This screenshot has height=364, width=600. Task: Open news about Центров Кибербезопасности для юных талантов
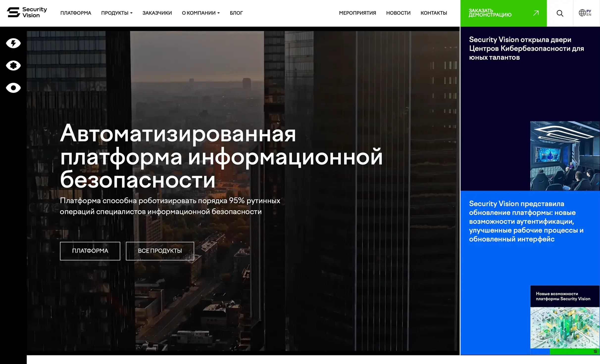[x=526, y=48]
